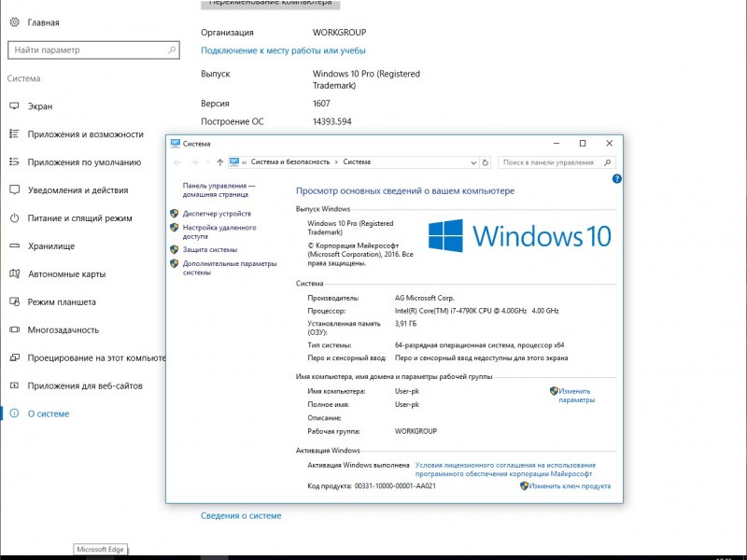Screen dimensions: 747x560
Task: Click the Найти параметр search field
Action: (x=93, y=50)
